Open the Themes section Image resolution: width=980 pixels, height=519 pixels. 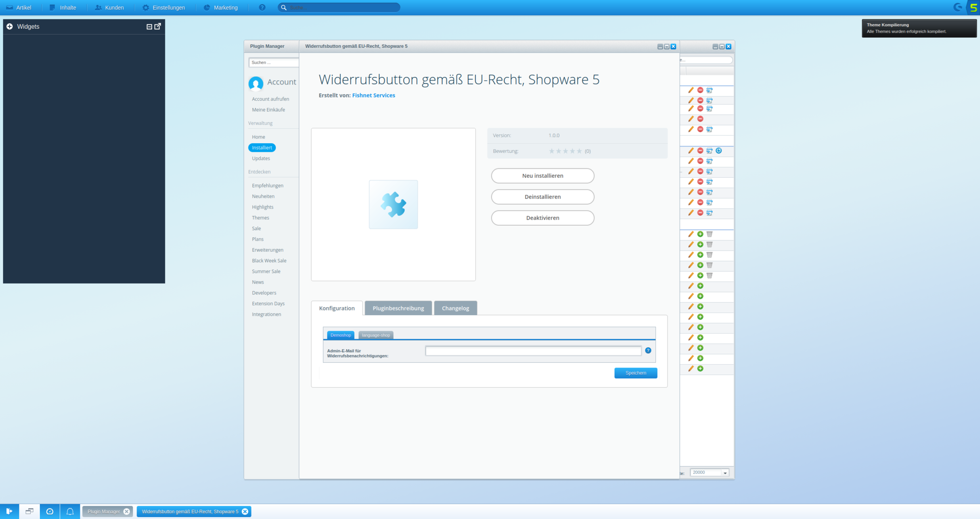tap(261, 218)
